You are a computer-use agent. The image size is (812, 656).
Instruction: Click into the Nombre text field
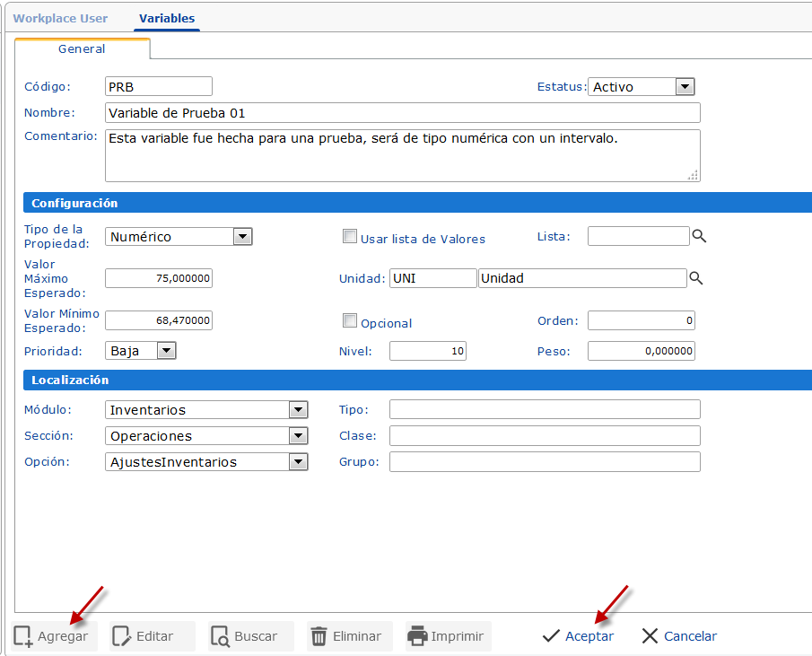[x=402, y=113]
